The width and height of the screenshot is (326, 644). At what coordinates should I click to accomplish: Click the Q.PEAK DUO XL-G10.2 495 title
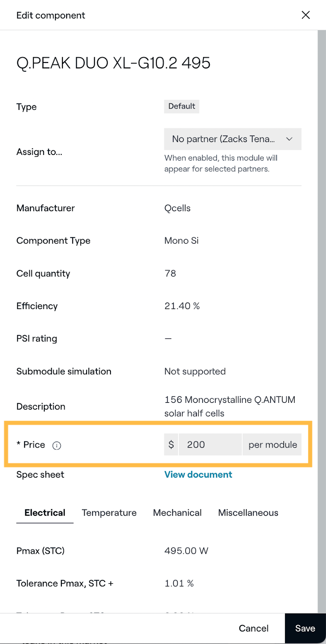tap(113, 63)
